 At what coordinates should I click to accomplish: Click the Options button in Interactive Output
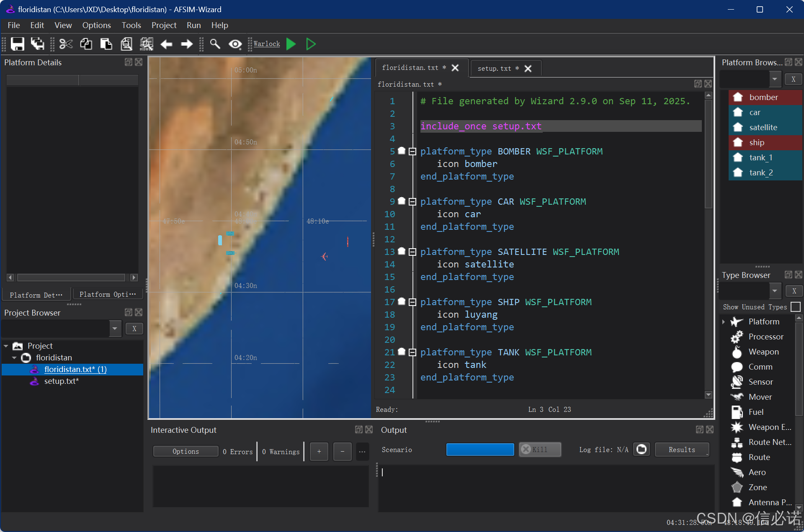(186, 451)
